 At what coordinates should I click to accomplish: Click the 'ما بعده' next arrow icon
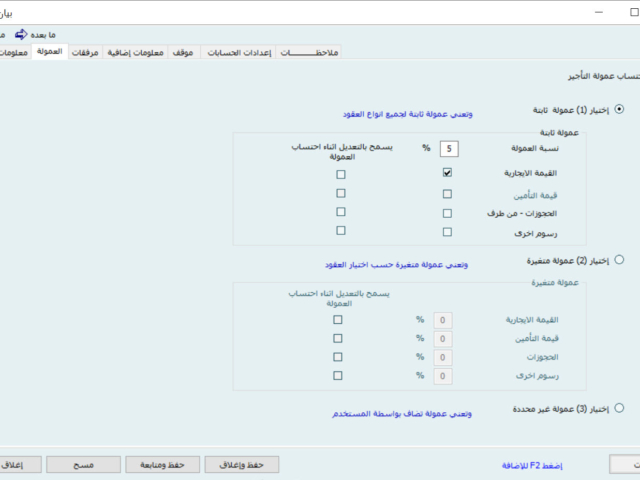(x=21, y=35)
